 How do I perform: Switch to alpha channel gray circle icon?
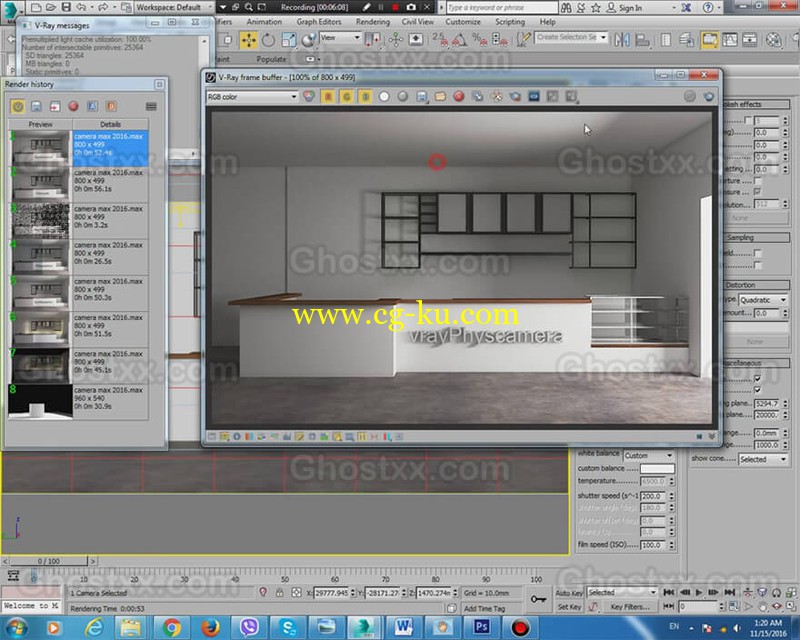tap(403, 96)
